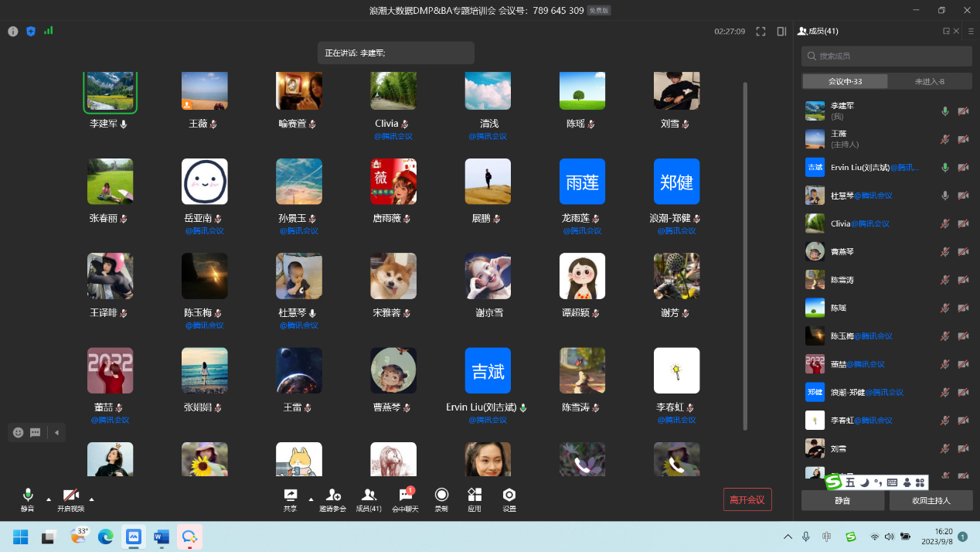Image resolution: width=980 pixels, height=552 pixels.
Task: Click the blue security shield icon
Action: click(31, 32)
